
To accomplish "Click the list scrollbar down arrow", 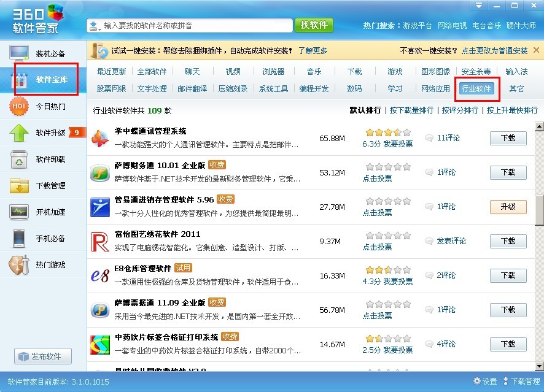I will 539,366.
